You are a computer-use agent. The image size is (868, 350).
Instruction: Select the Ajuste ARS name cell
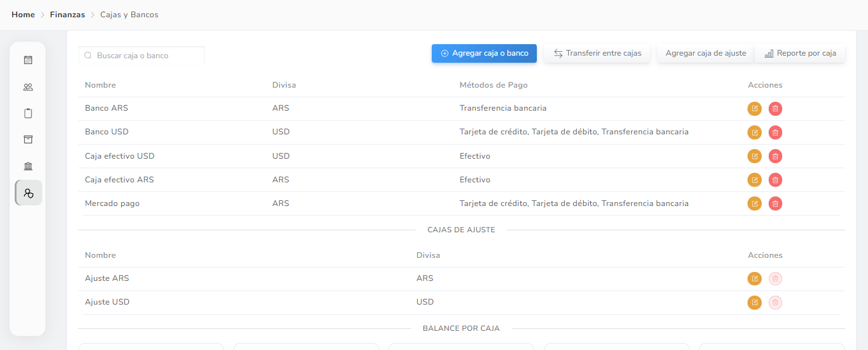[107, 278]
